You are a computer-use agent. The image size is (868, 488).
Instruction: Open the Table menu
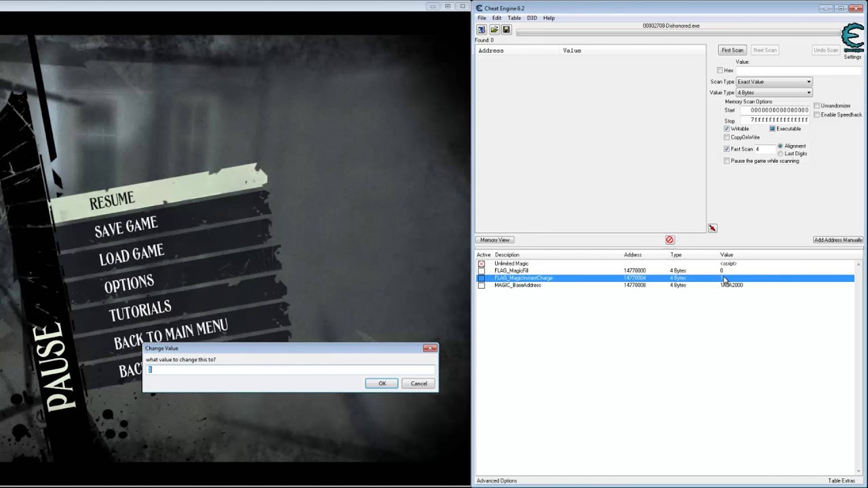[514, 18]
